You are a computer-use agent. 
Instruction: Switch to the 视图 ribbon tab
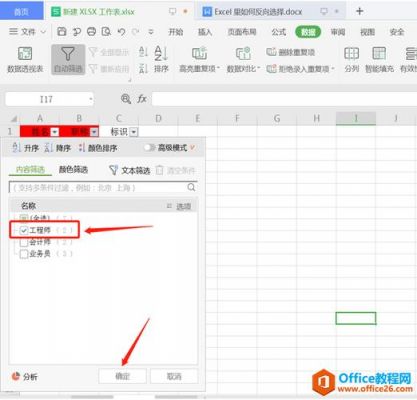coord(367,32)
